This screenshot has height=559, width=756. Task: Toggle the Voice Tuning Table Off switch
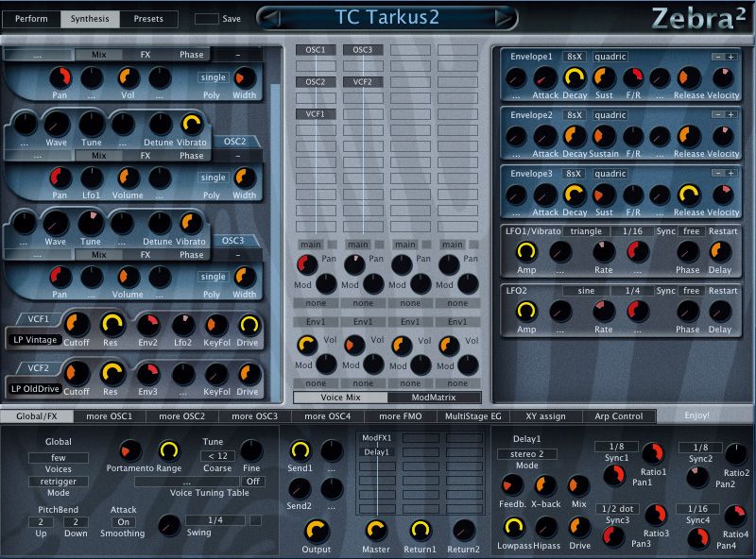click(253, 481)
